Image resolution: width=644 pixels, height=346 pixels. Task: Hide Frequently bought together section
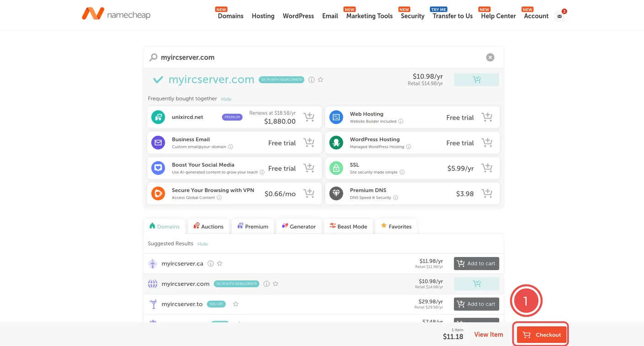[x=226, y=99]
